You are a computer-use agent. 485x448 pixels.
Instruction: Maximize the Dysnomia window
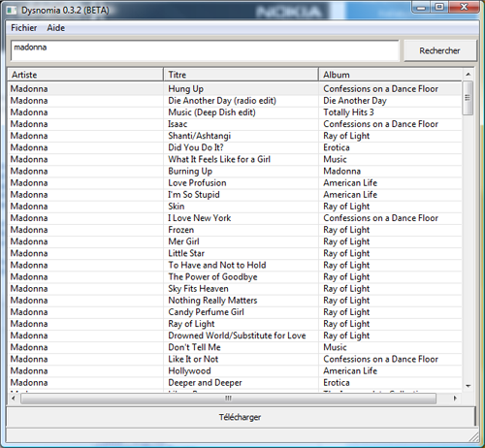439,7
